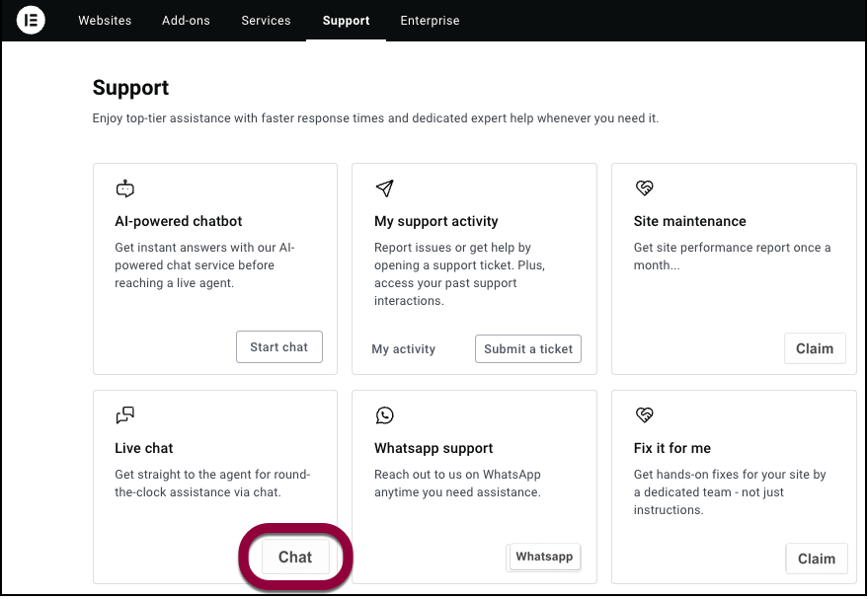
Task: Click the AI chatbot robot icon
Action: point(124,188)
